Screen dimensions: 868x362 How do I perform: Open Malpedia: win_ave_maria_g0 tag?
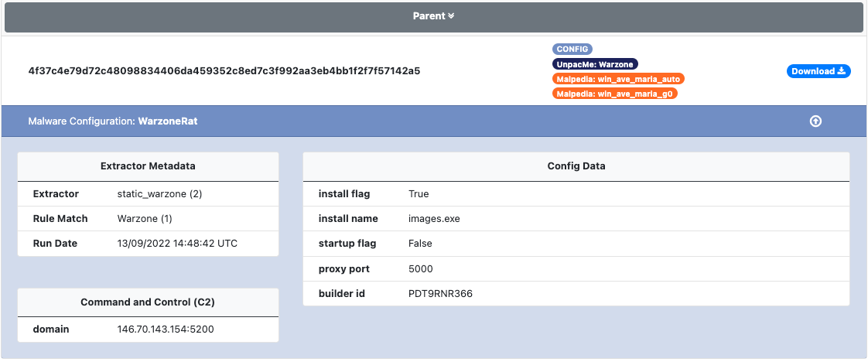614,94
